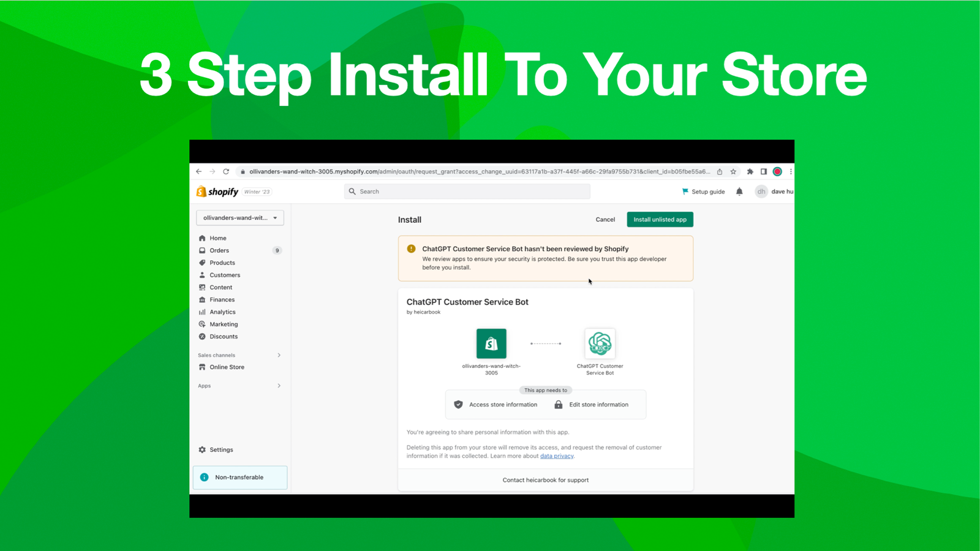The image size is (980, 551).
Task: Click the 'This app needs to' label
Action: coord(546,390)
